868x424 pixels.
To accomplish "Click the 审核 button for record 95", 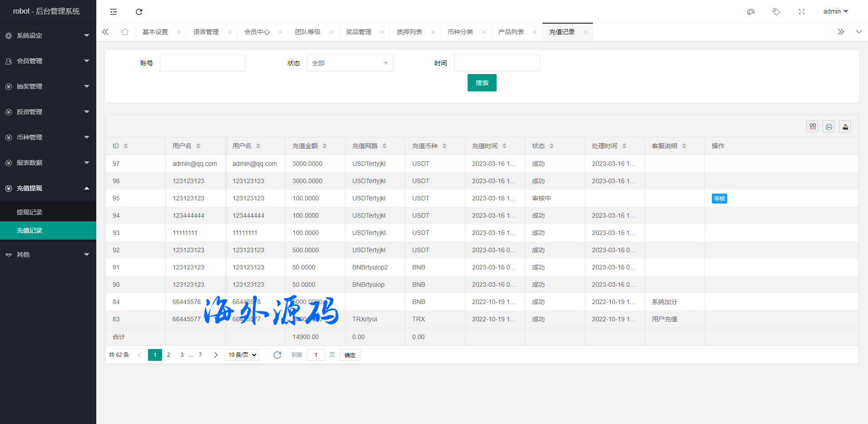I will coord(719,199).
